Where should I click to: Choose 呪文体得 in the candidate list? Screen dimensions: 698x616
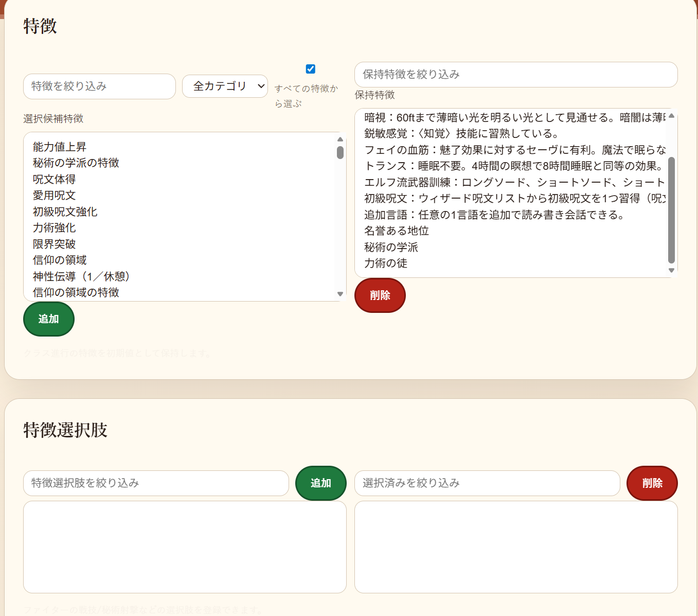point(55,180)
